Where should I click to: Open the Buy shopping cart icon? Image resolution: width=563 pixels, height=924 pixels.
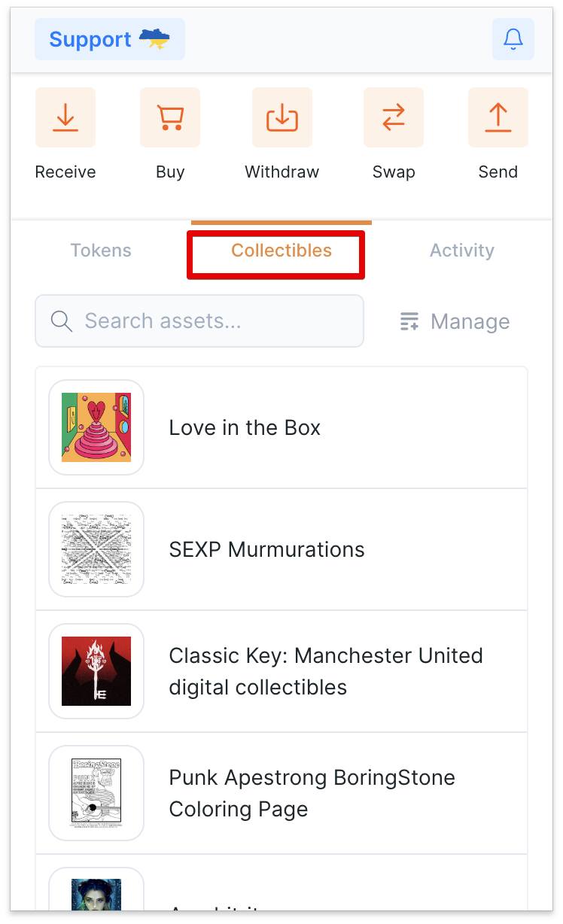pos(170,117)
